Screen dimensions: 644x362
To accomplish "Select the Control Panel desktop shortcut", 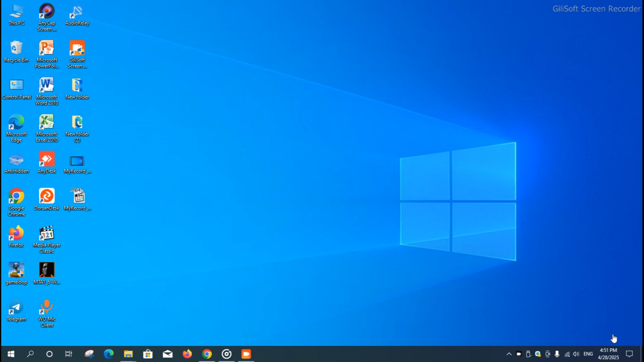I will pos(16,89).
